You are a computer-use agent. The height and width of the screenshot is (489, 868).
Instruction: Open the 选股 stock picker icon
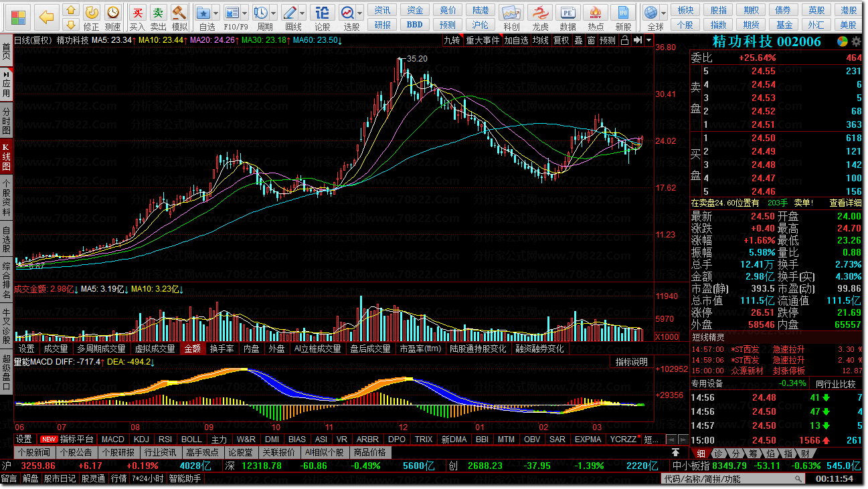(347, 12)
